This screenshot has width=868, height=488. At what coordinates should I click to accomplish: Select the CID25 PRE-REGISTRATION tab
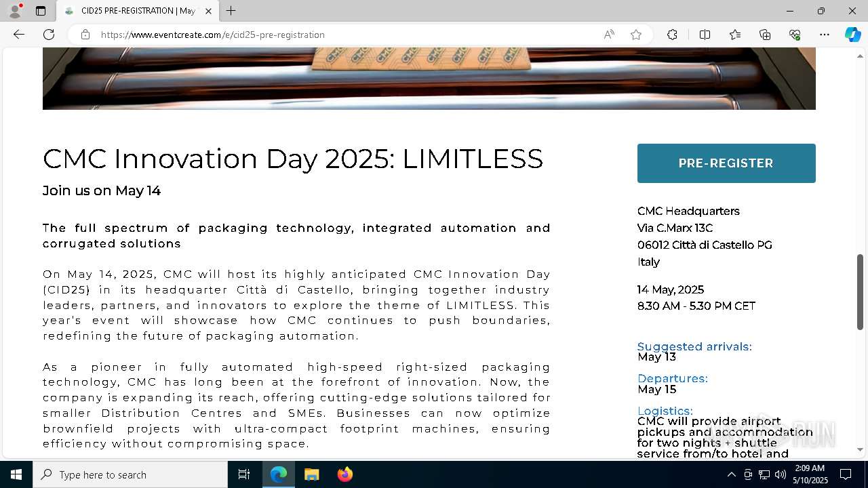click(138, 11)
